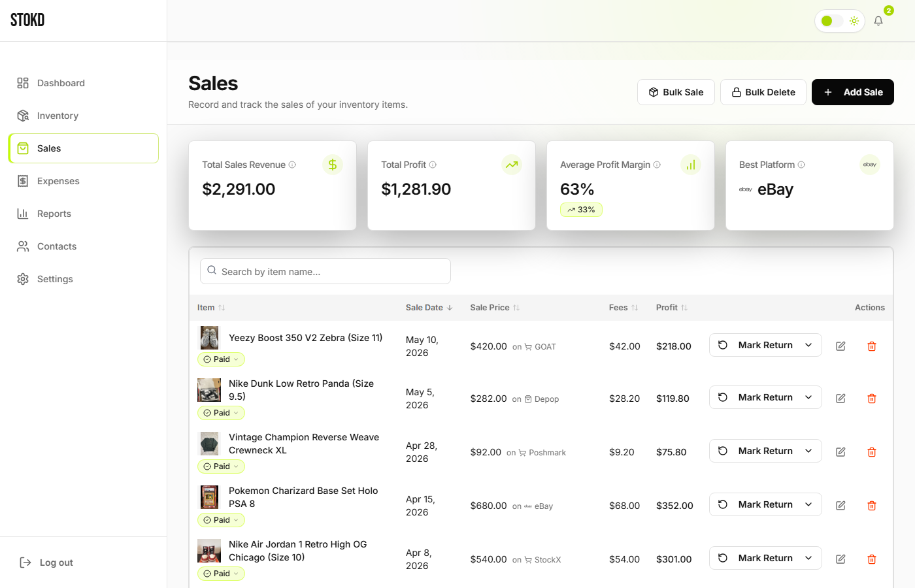This screenshot has height=588, width=915.
Task: Click the StockX platform label
Action: click(548, 560)
